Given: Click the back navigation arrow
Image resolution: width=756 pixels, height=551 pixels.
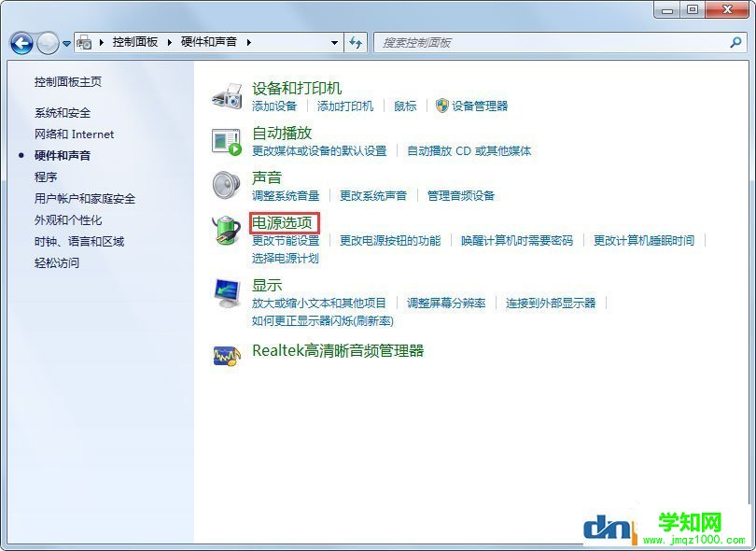Looking at the screenshot, I should point(21,42).
